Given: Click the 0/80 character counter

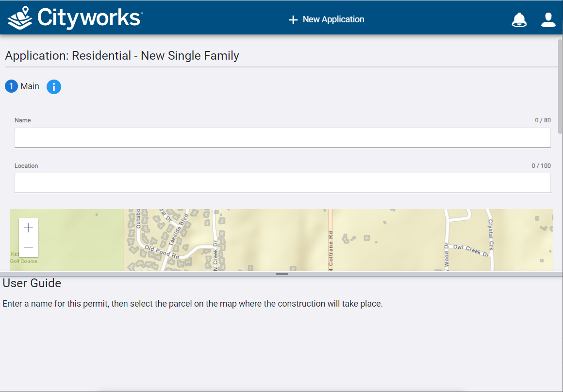Looking at the screenshot, I should click(543, 120).
